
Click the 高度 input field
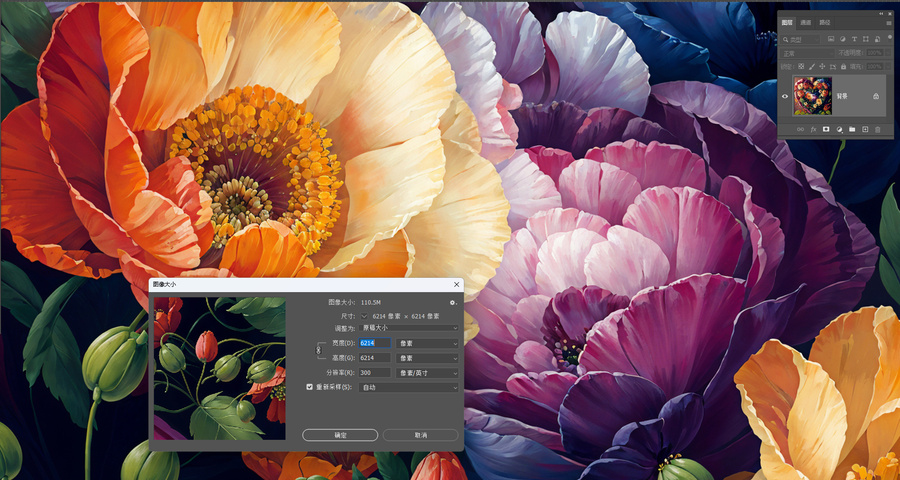(375, 358)
